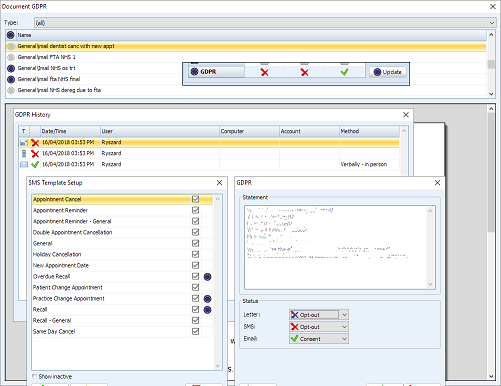Image resolution: width=501 pixels, height=386 pixels.
Task: Click the Name column header in document list
Action: [x=251, y=35]
